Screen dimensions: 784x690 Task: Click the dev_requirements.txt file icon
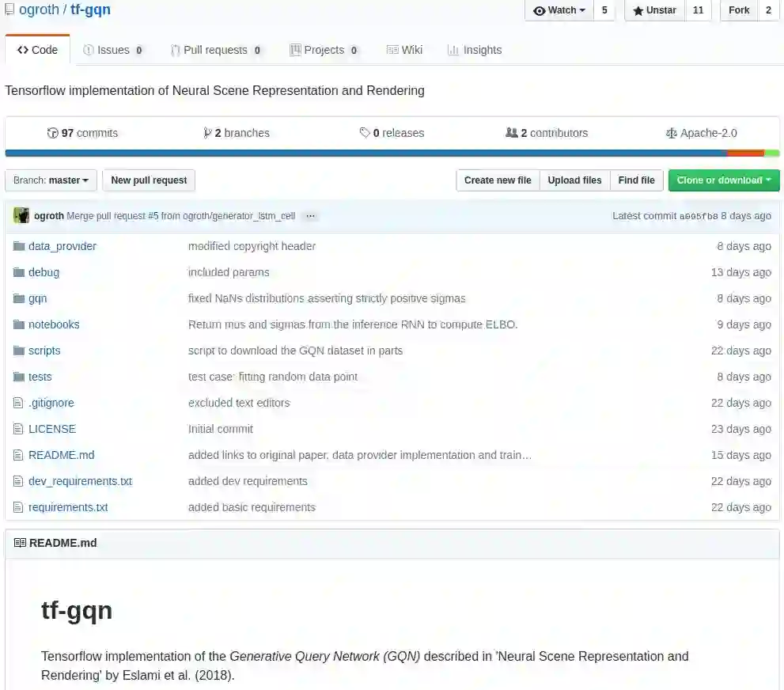(18, 481)
